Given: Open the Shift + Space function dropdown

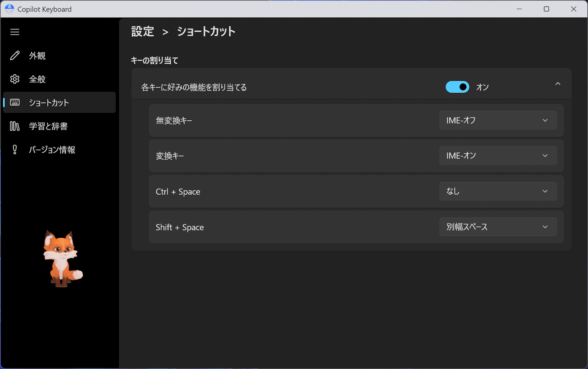Looking at the screenshot, I should (498, 227).
